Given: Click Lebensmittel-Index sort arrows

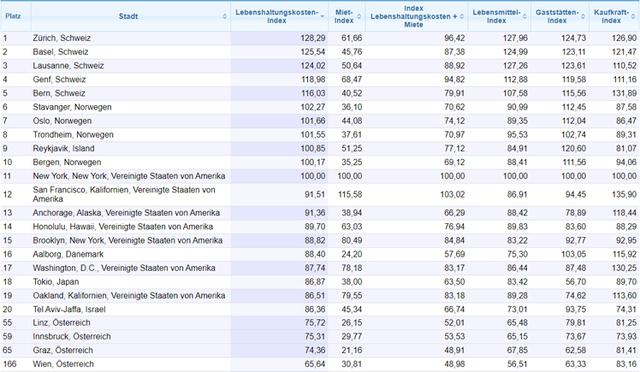Looking at the screenshot, I should [525, 16].
